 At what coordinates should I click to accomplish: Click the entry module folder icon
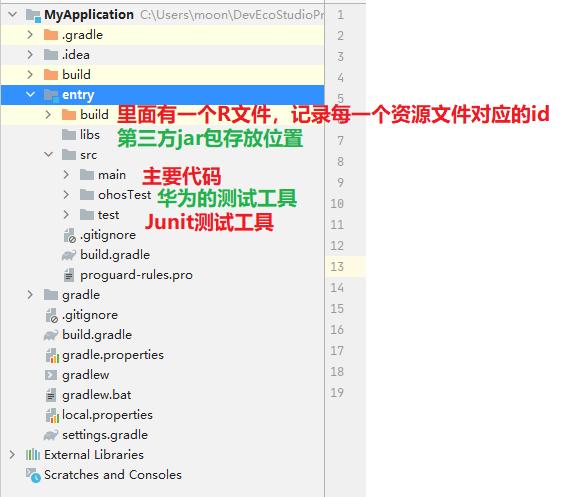(x=51, y=95)
